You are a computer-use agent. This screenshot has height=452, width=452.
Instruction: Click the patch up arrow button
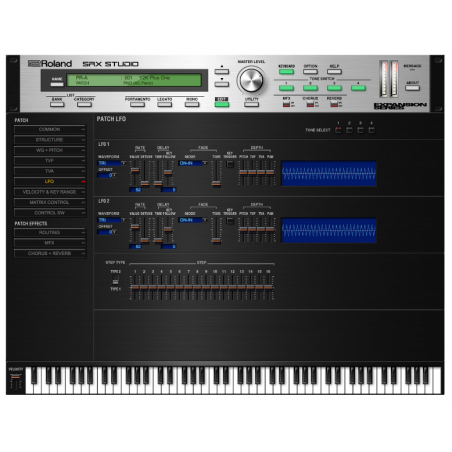[x=221, y=71]
